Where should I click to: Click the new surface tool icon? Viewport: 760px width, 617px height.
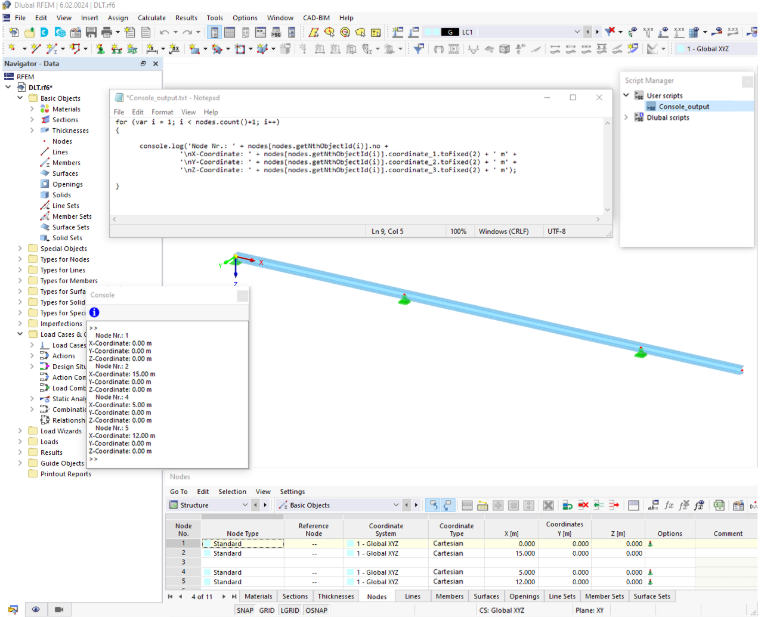click(195, 49)
